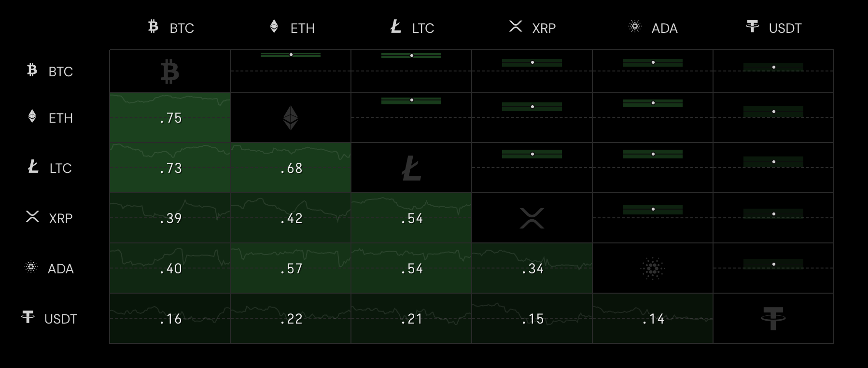The height and width of the screenshot is (368, 868).
Task: Click large XRP logo in diagonal cell
Action: [532, 218]
